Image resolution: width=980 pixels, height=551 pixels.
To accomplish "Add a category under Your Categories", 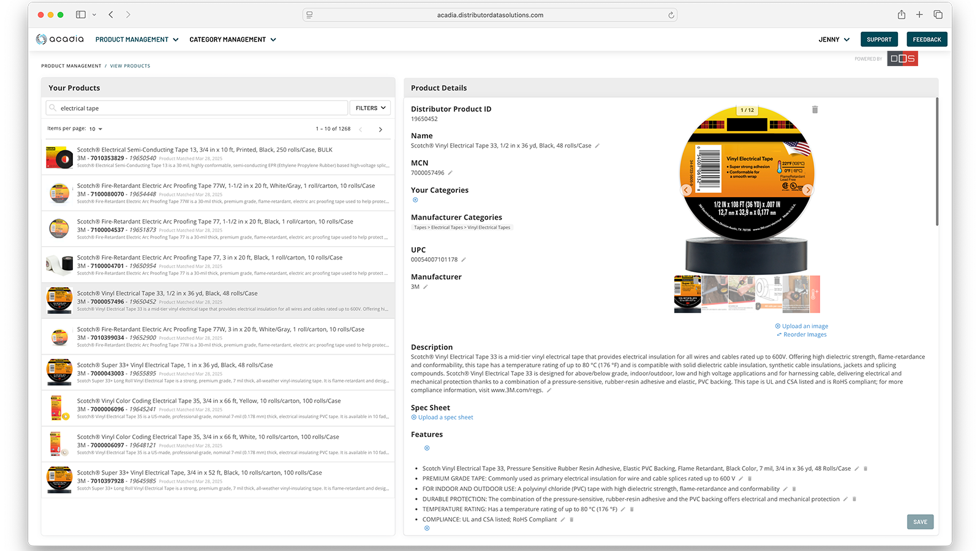I will [415, 200].
